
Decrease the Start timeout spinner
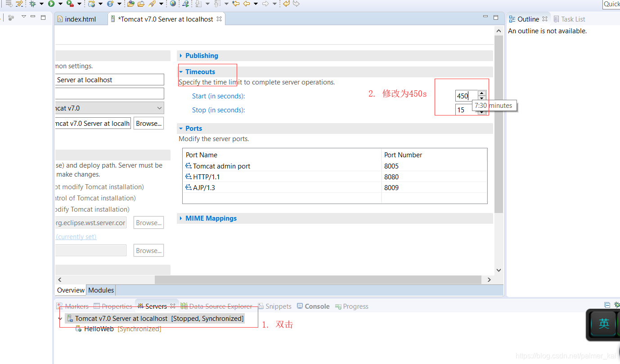point(482,98)
